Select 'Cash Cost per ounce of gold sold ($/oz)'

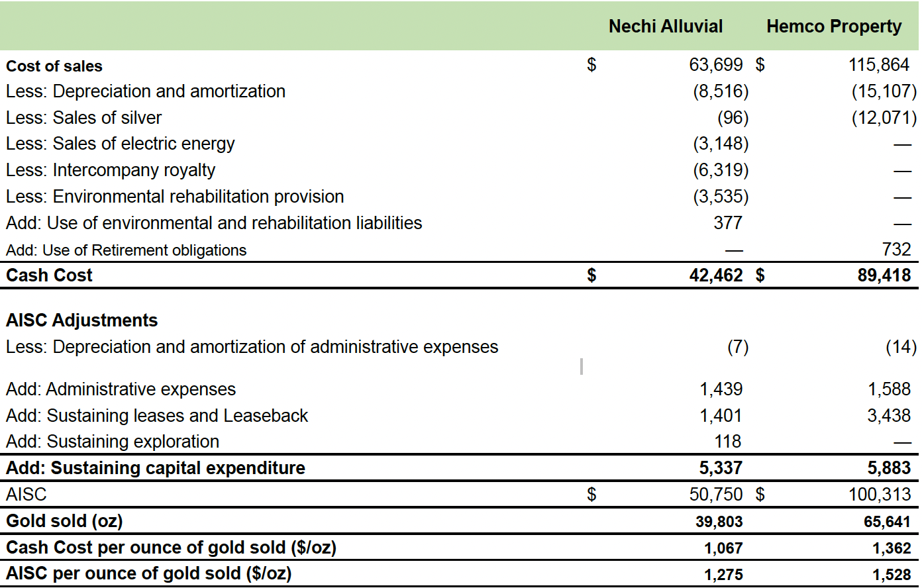point(171,548)
